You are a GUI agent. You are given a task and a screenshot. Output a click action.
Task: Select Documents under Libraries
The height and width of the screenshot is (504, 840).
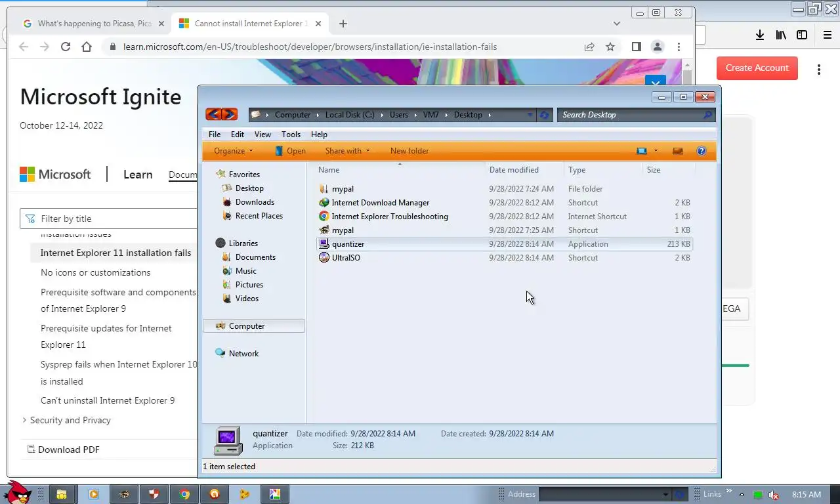pos(255,257)
